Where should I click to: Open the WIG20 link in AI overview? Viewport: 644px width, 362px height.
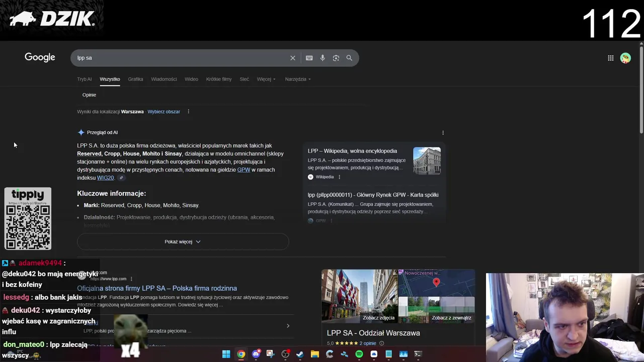(106, 178)
